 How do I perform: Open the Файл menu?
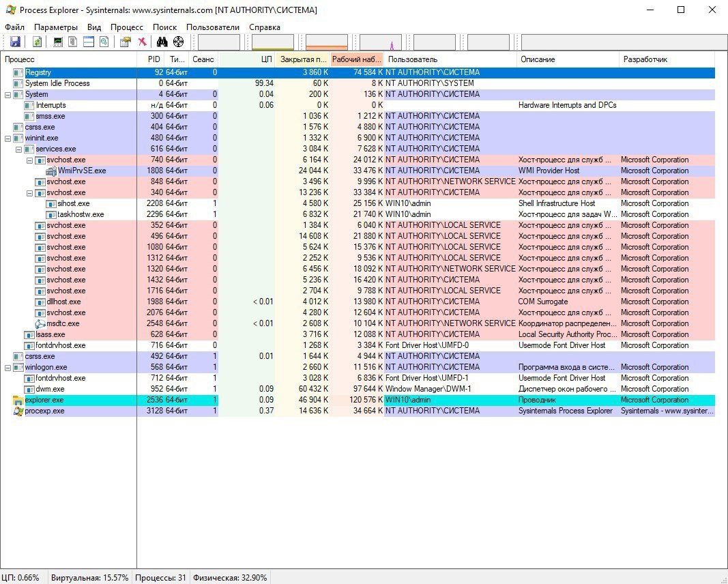coord(14,27)
